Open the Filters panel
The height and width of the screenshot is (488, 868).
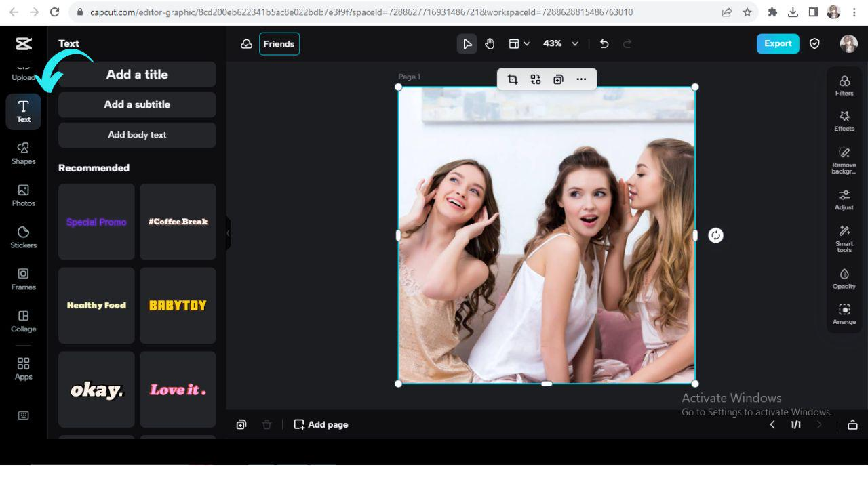844,85
